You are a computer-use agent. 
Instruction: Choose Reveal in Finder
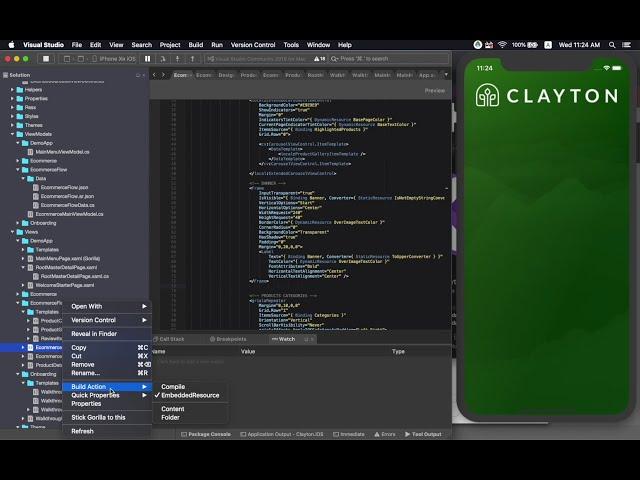click(107, 333)
